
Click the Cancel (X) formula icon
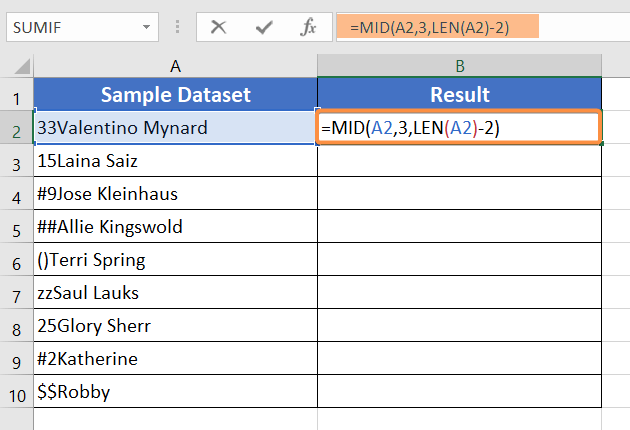[x=218, y=27]
